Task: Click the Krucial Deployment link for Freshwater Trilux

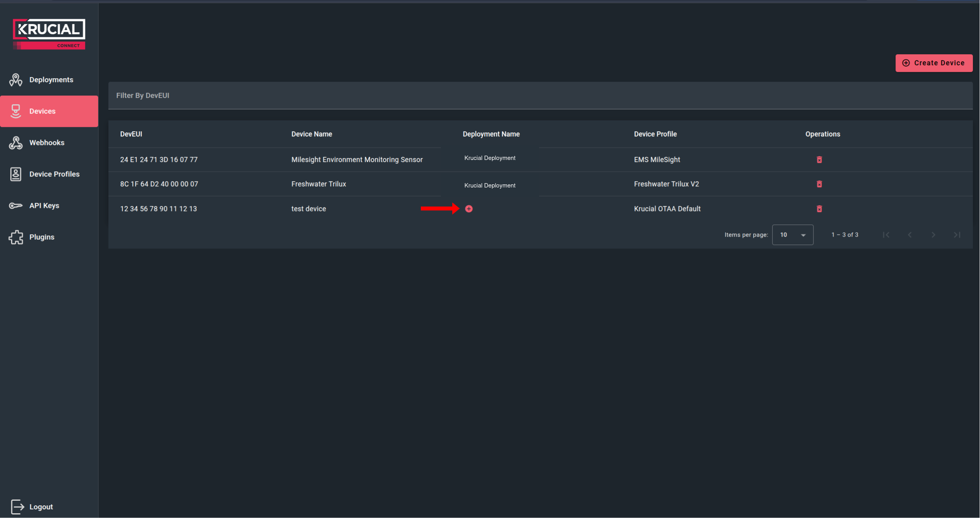Action: click(489, 185)
